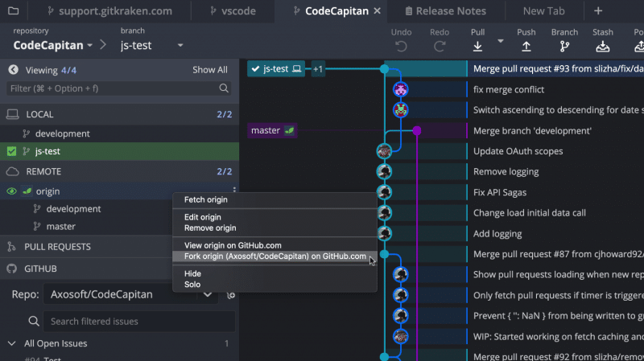Screen dimensions: 644x361
Task: Focus the Filter input field
Action: tap(118, 88)
